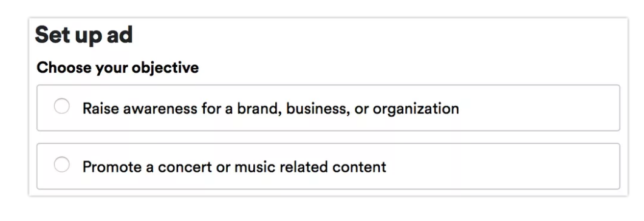
Task: Click the word 'music' in the second option
Action: pos(255,167)
